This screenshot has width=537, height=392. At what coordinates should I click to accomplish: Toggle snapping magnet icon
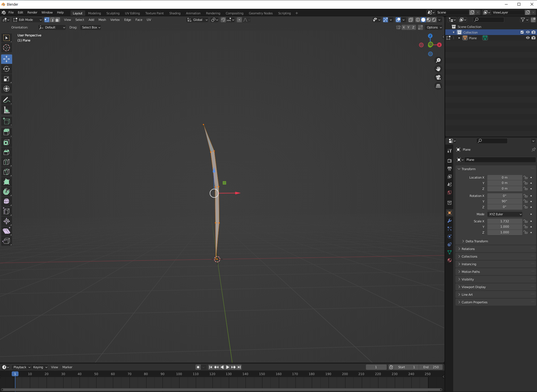pos(223,20)
